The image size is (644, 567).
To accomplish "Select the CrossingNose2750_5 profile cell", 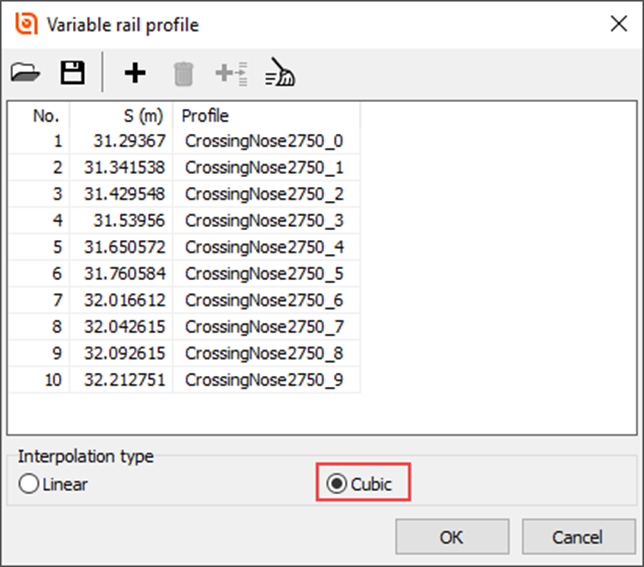I will (264, 273).
